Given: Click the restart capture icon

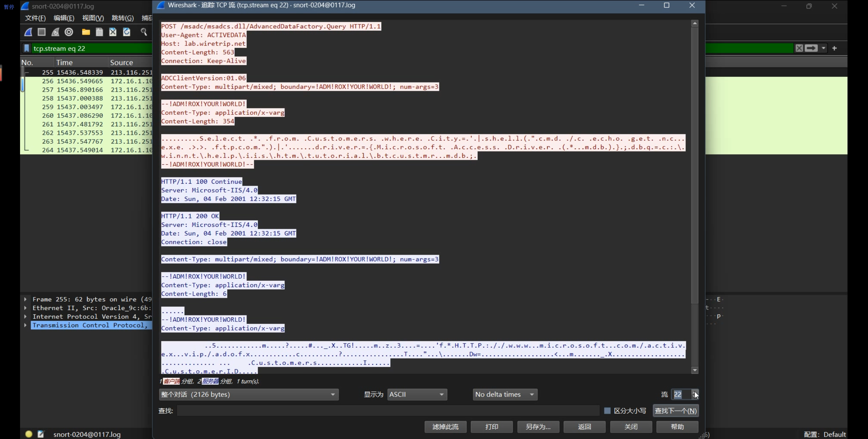Looking at the screenshot, I should point(55,32).
